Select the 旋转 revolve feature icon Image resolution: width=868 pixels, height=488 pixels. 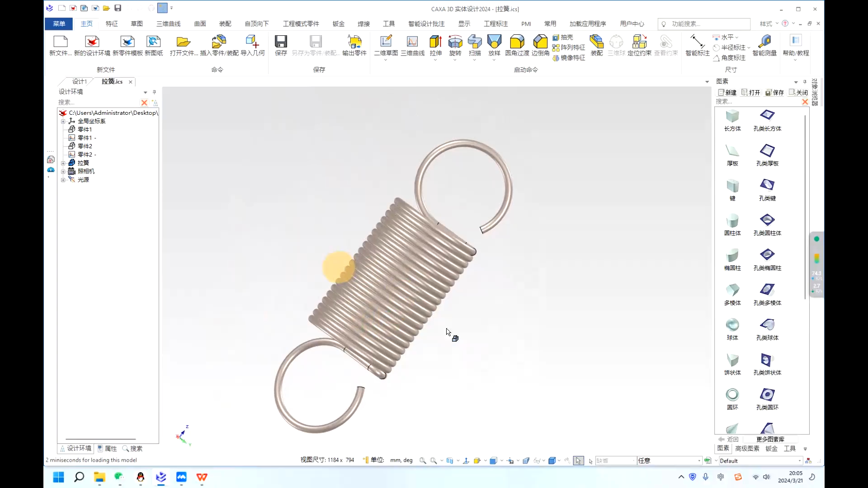point(455,42)
